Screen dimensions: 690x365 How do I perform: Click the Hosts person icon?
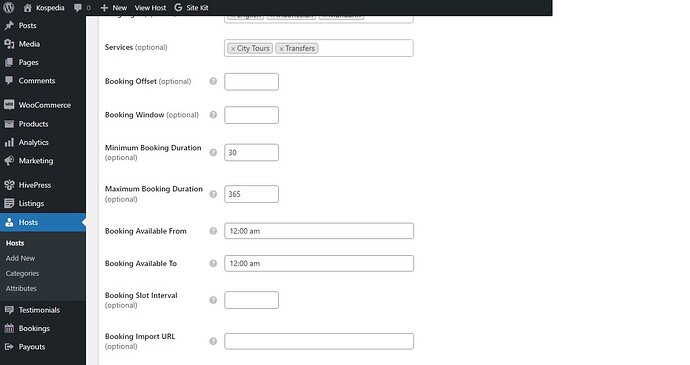tap(9, 222)
